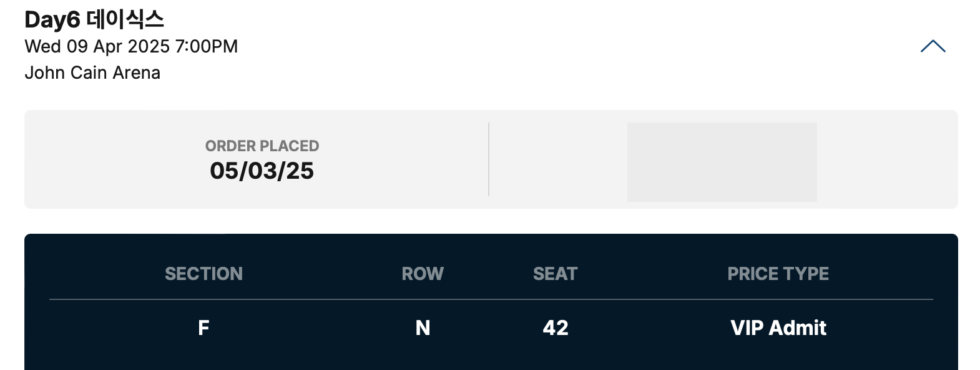Open the John Cain Arena venue text
This screenshot has width=980, height=370.
tap(92, 73)
